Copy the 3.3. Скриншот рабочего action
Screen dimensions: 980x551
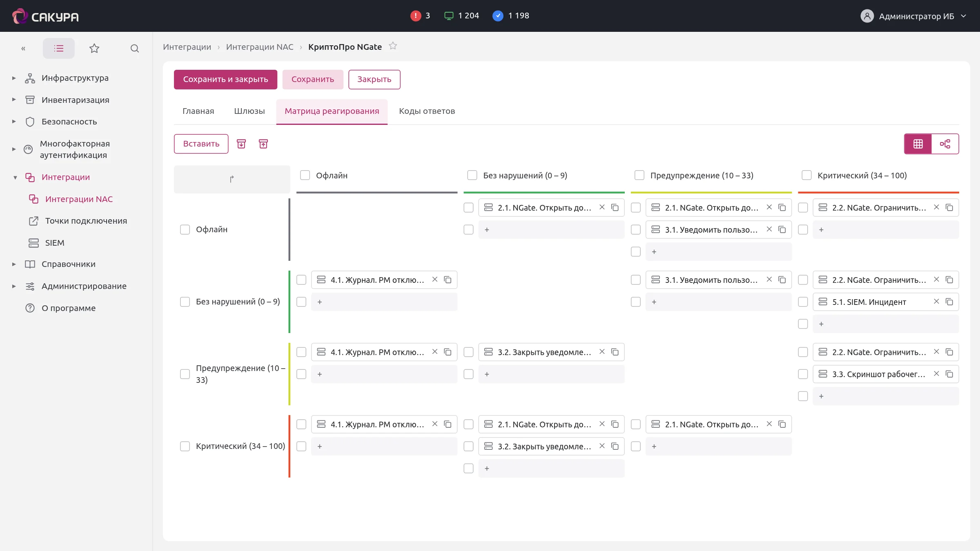click(x=949, y=374)
